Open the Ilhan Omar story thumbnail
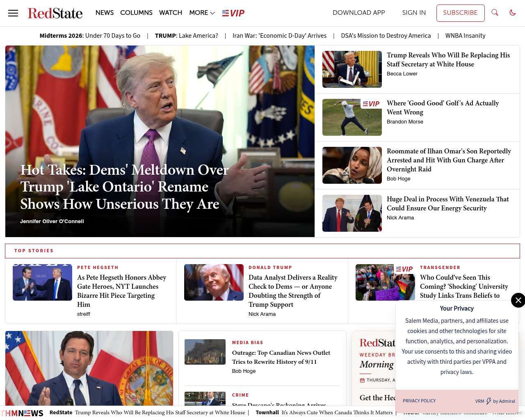Viewport: 525px width, 420px height. point(352,165)
